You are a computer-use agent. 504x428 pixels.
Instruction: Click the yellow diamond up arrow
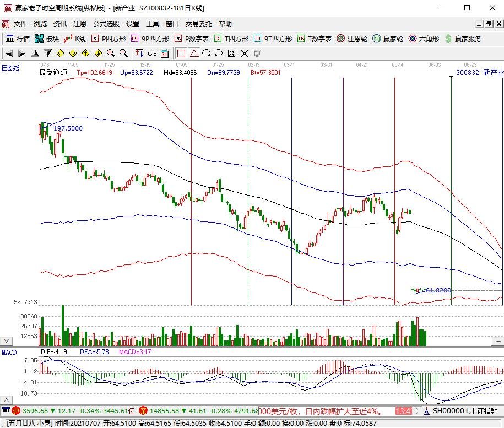coord(85,53)
